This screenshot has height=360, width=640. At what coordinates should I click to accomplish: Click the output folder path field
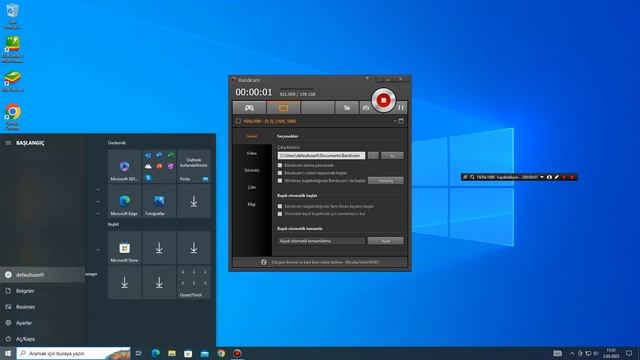point(321,156)
